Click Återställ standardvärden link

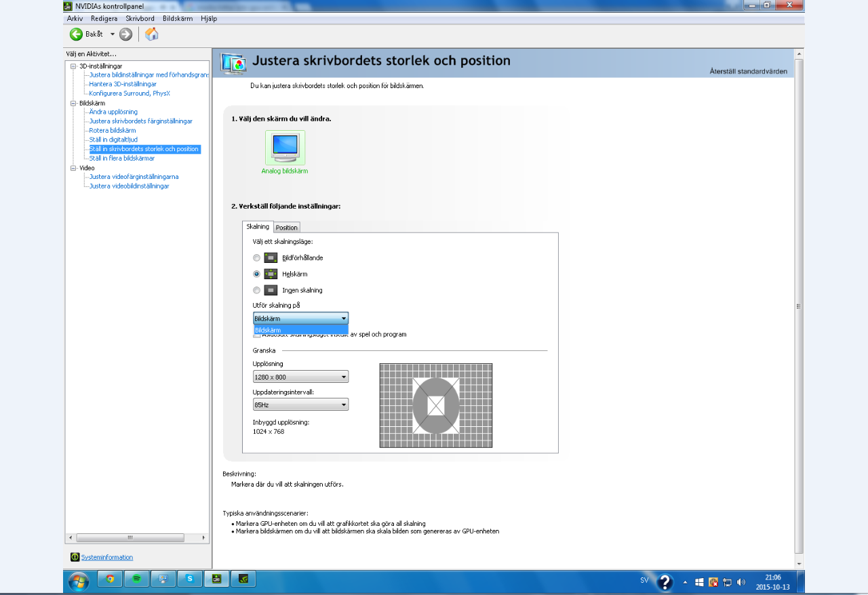pos(749,71)
